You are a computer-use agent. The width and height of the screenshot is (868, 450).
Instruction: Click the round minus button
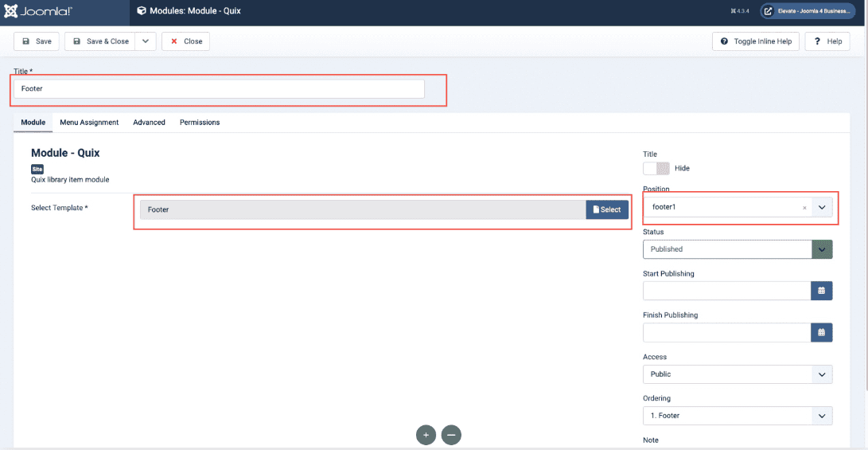click(x=451, y=435)
